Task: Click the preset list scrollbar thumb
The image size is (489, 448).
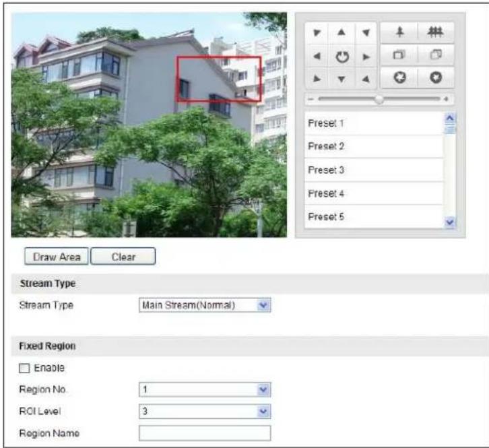Action: [x=450, y=129]
